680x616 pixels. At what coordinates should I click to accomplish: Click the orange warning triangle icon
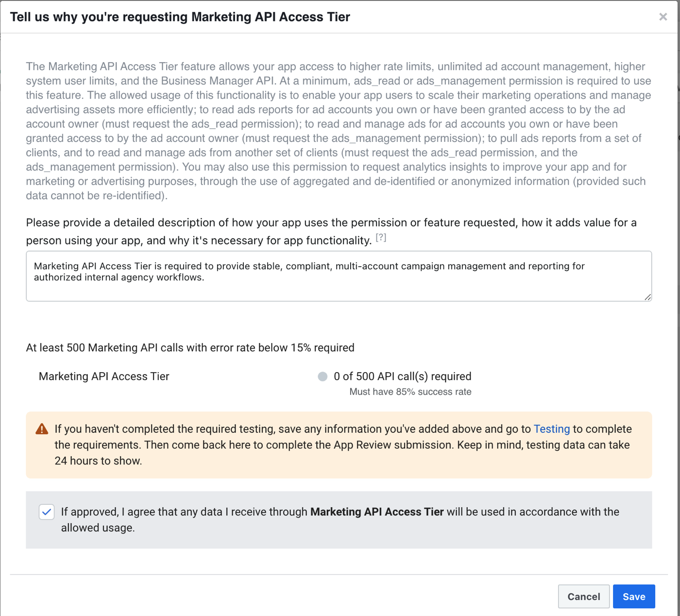[x=42, y=429]
